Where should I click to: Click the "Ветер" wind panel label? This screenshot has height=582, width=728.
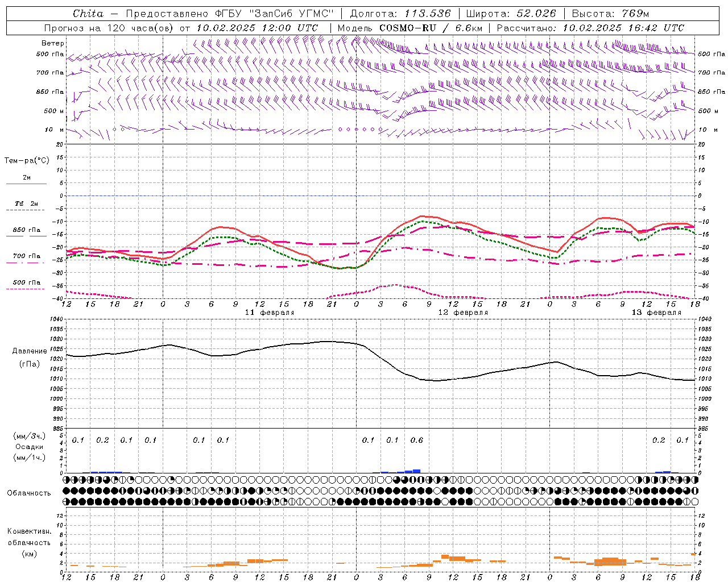[53, 43]
